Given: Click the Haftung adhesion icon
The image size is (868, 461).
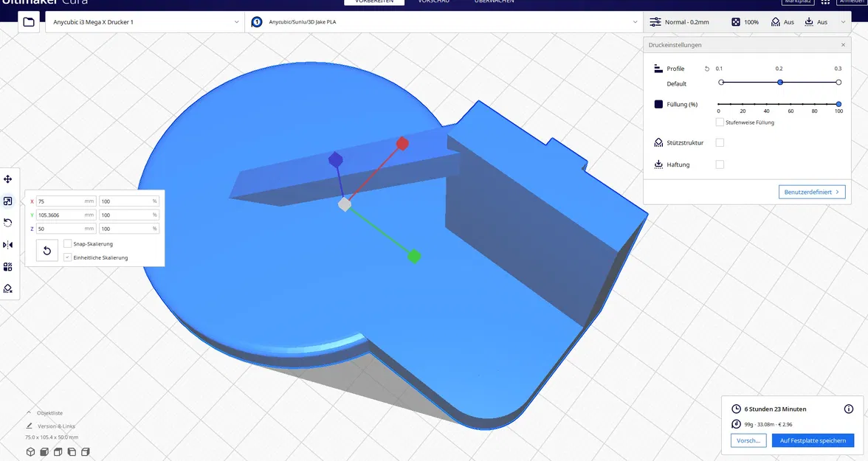Looking at the screenshot, I should [x=658, y=164].
